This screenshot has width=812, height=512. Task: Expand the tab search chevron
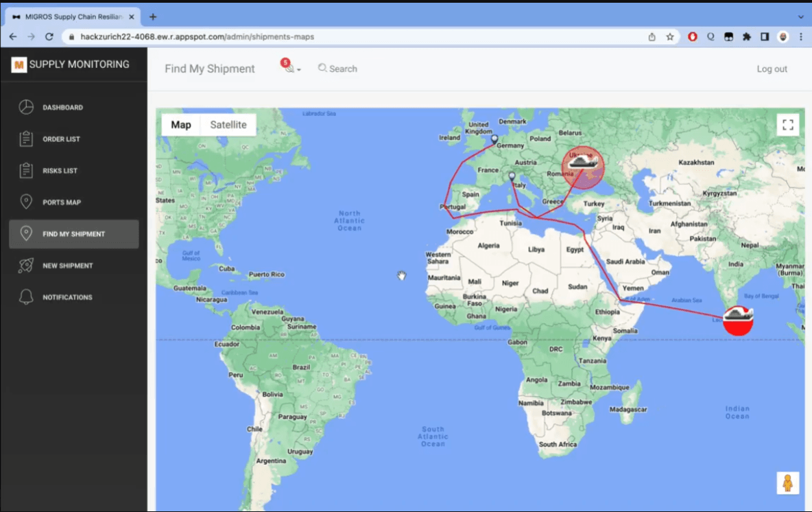click(800, 16)
